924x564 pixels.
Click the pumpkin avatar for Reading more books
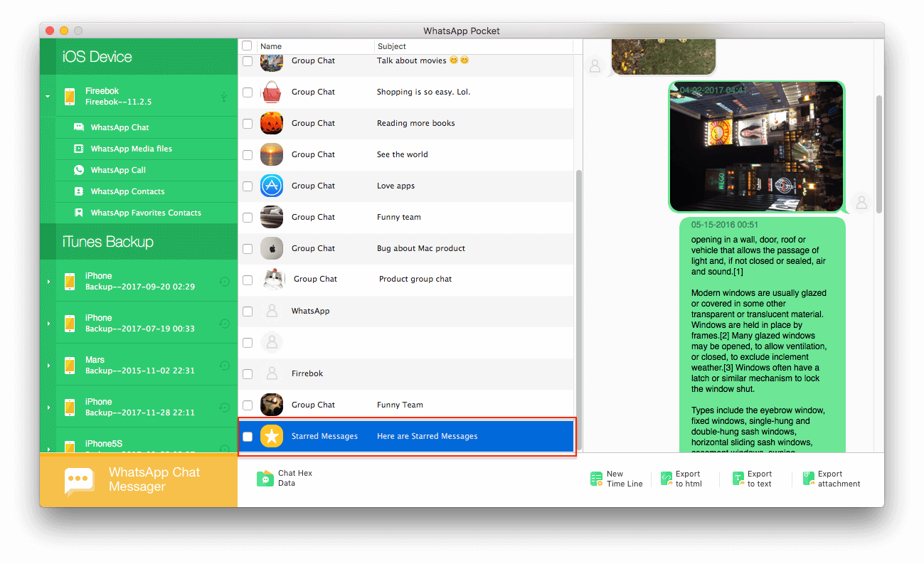(272, 123)
